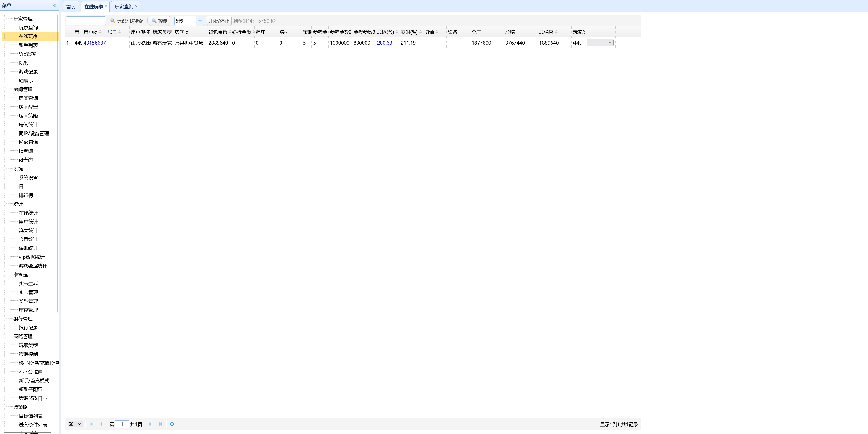
Task: Open the 5秒 refresh interval dropdown
Action: [200, 21]
